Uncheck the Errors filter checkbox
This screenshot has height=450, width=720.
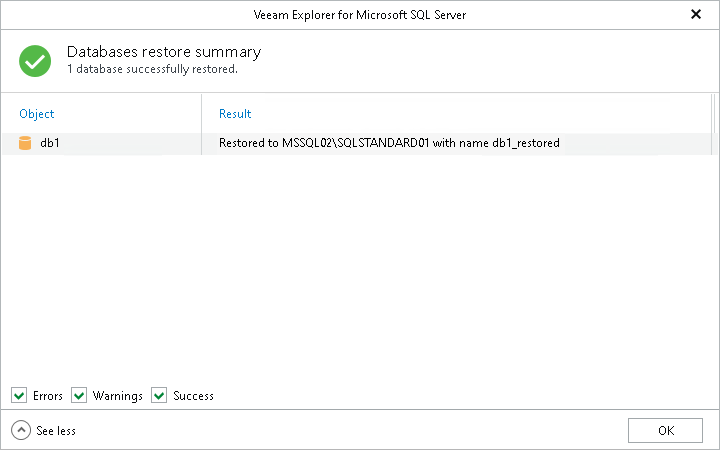point(20,396)
